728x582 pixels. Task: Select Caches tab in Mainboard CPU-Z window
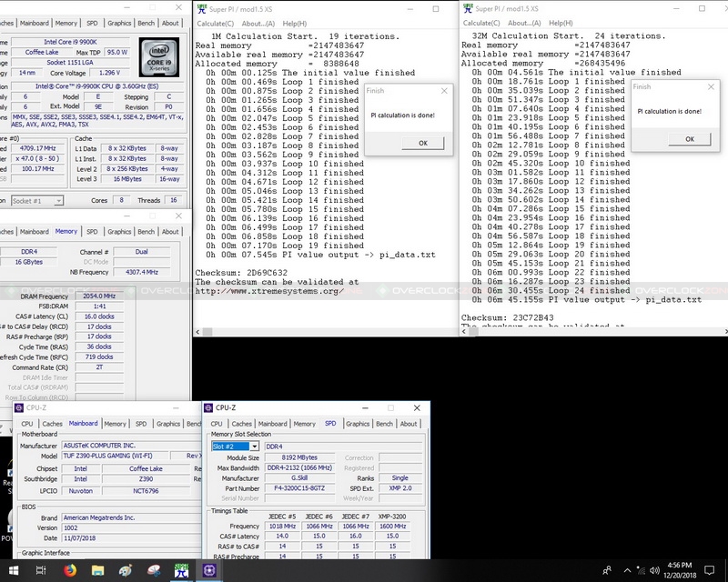[52, 424]
